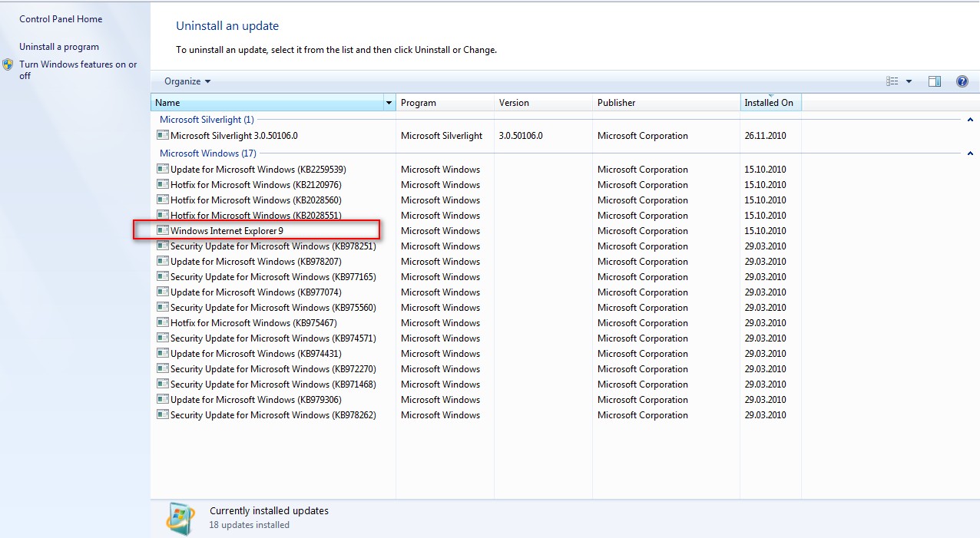
Task: Click the icon of Security Update KB977165
Action: 162,276
